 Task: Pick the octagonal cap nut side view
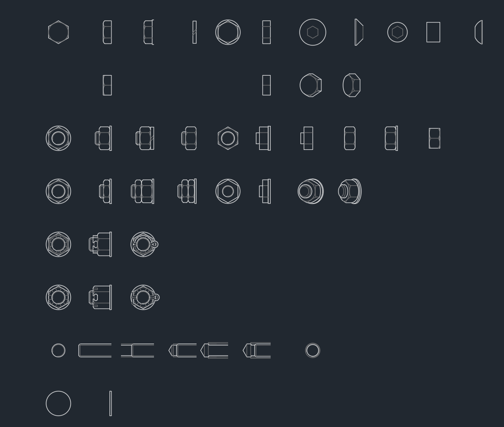pyautogui.click(x=351, y=85)
